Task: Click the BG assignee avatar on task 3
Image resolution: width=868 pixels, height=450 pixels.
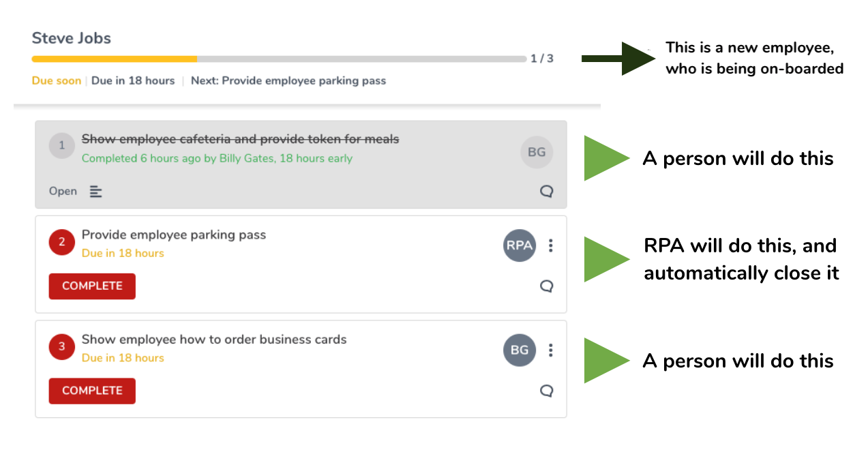Action: tap(519, 350)
